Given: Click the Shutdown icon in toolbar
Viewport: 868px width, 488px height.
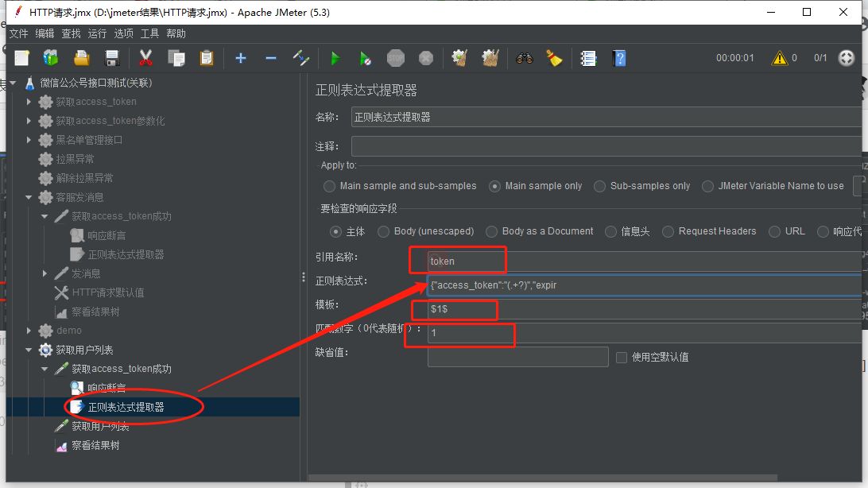Looking at the screenshot, I should 426,58.
